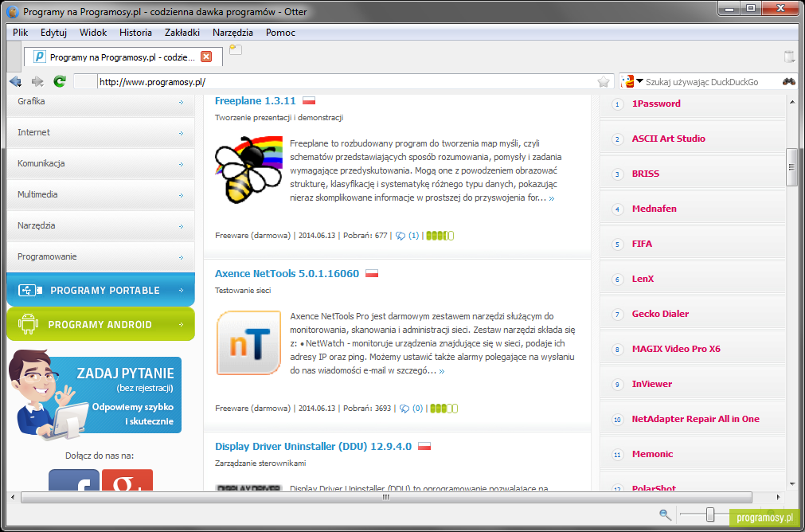Image resolution: width=805 pixels, height=532 pixels.
Task: Click the Axence NetTools nT logo image
Action: tap(248, 342)
